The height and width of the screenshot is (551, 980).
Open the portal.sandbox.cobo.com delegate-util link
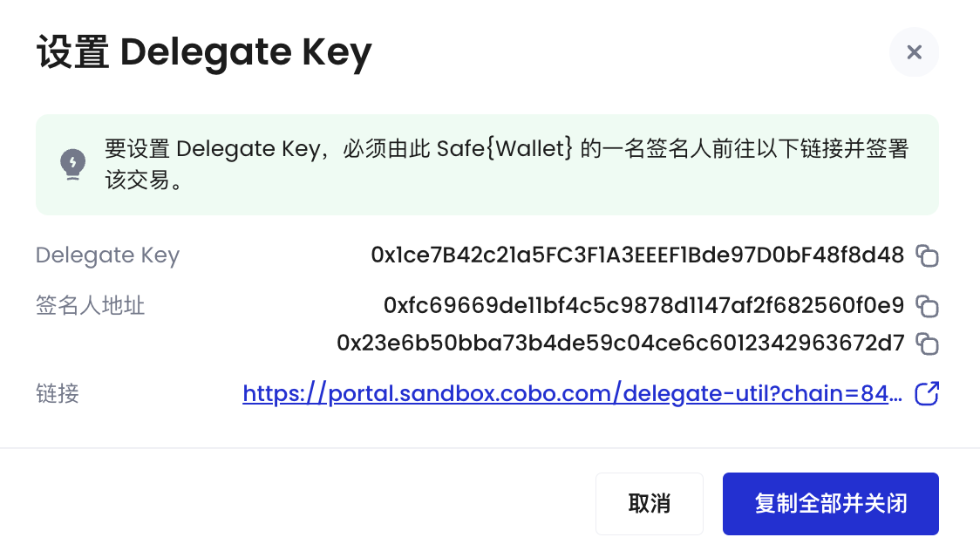point(572,393)
